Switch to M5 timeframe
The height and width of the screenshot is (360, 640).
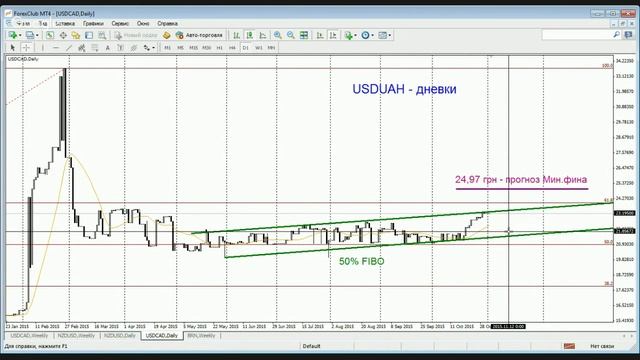click(180, 48)
